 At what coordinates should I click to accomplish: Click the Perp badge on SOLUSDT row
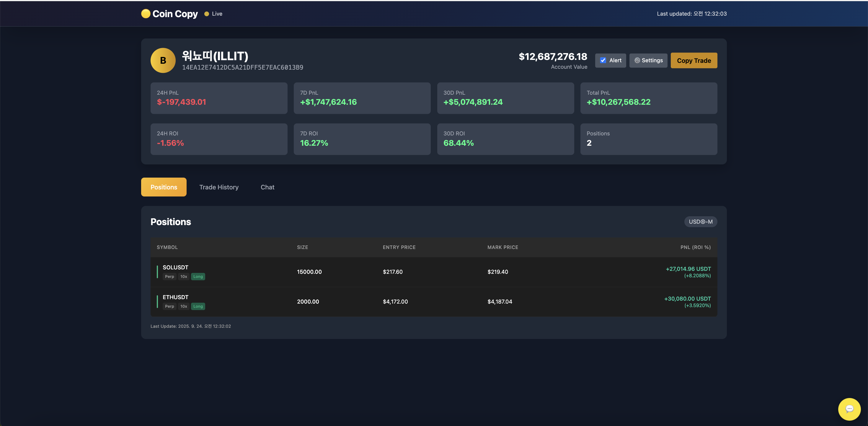(169, 276)
